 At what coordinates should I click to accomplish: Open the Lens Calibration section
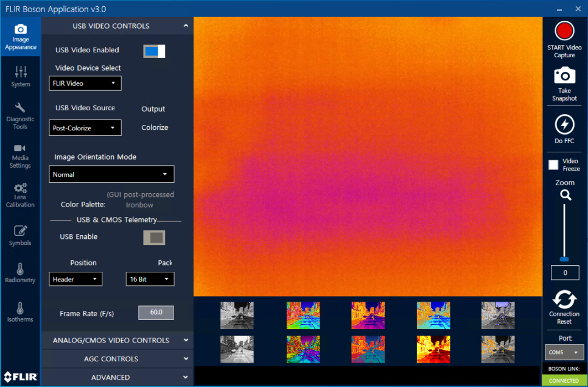(x=20, y=195)
